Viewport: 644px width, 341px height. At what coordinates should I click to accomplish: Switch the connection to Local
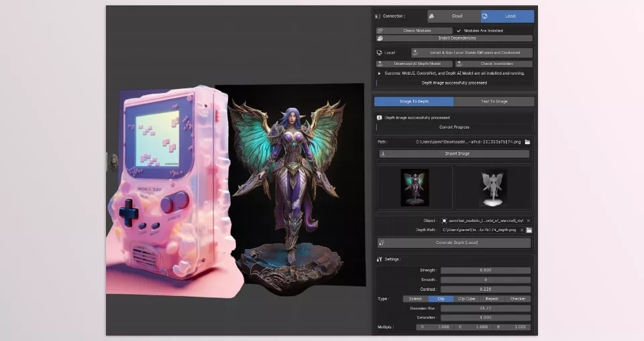(x=507, y=16)
